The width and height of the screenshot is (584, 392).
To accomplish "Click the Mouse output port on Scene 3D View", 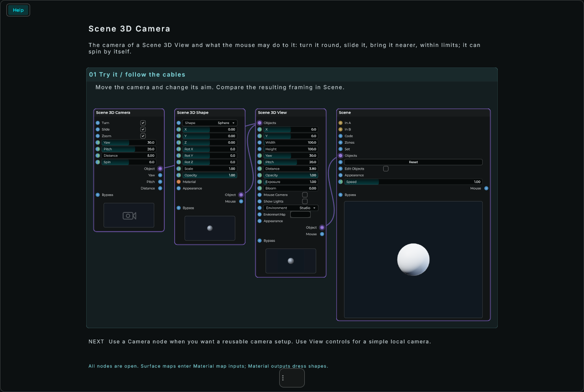I will [322, 234].
